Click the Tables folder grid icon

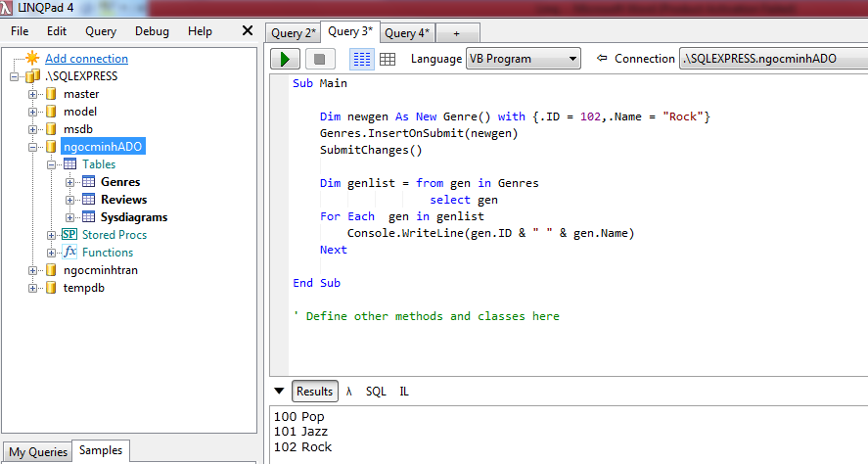coord(69,163)
